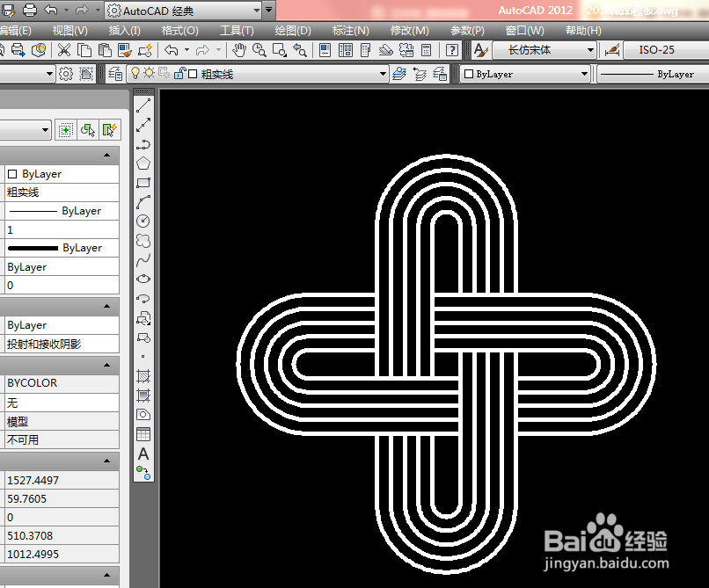Image resolution: width=709 pixels, height=588 pixels.
Task: Click the Add Selected icon
Action: pyautogui.click(x=143, y=473)
